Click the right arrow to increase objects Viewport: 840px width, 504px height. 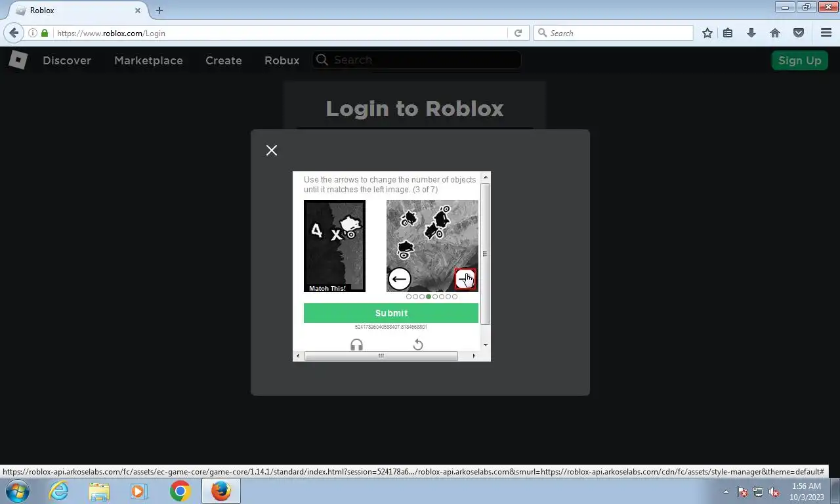pos(465,279)
